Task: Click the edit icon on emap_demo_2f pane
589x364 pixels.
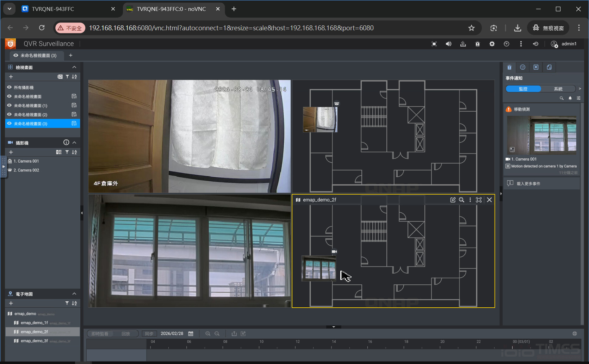Action: (453, 200)
